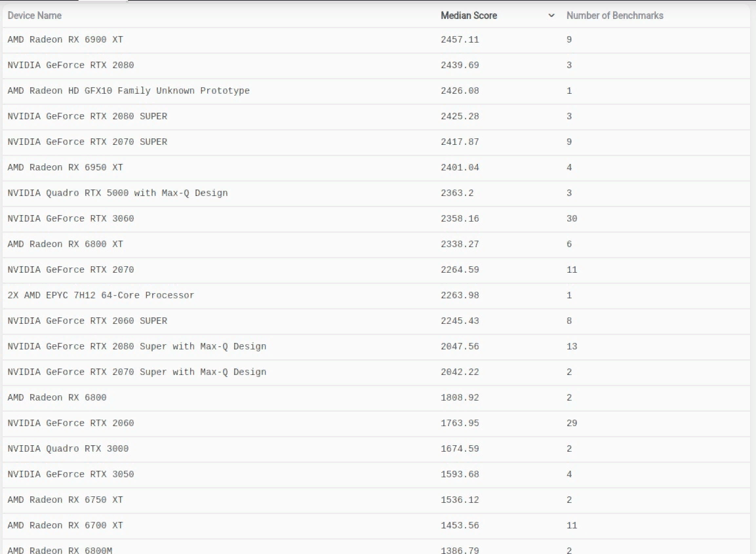Select 2X AMD EPYC 7H12 64-Core Processor
756x554 pixels.
101,295
